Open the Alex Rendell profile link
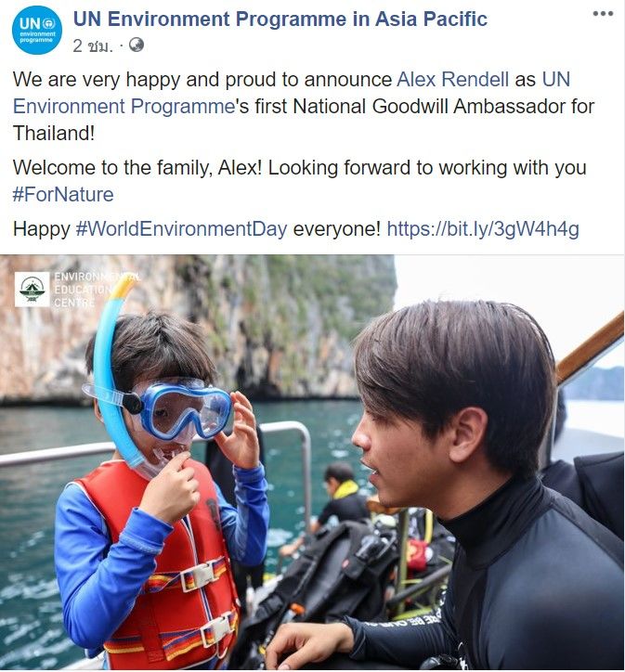 tap(452, 80)
